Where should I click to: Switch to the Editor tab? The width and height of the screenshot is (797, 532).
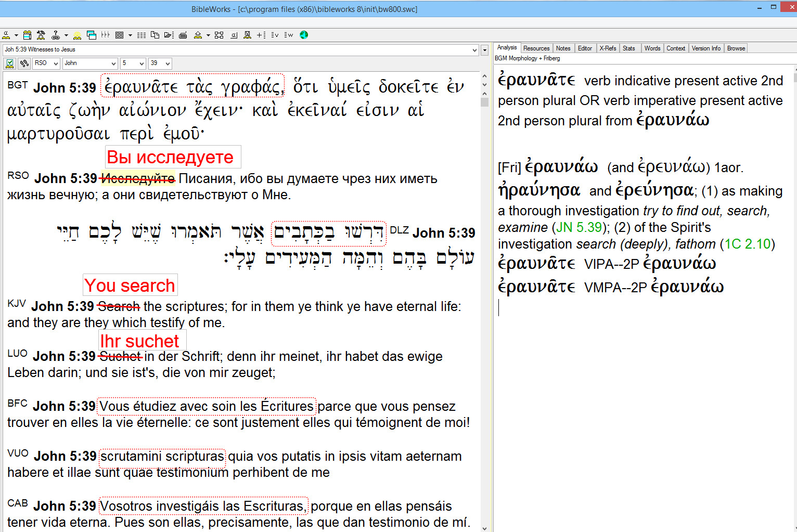(585, 48)
